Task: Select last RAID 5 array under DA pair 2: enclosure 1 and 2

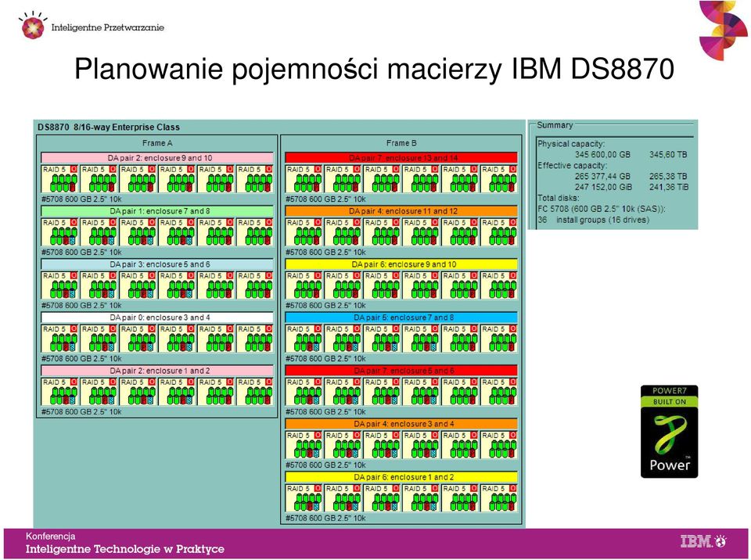Action: coord(255,391)
